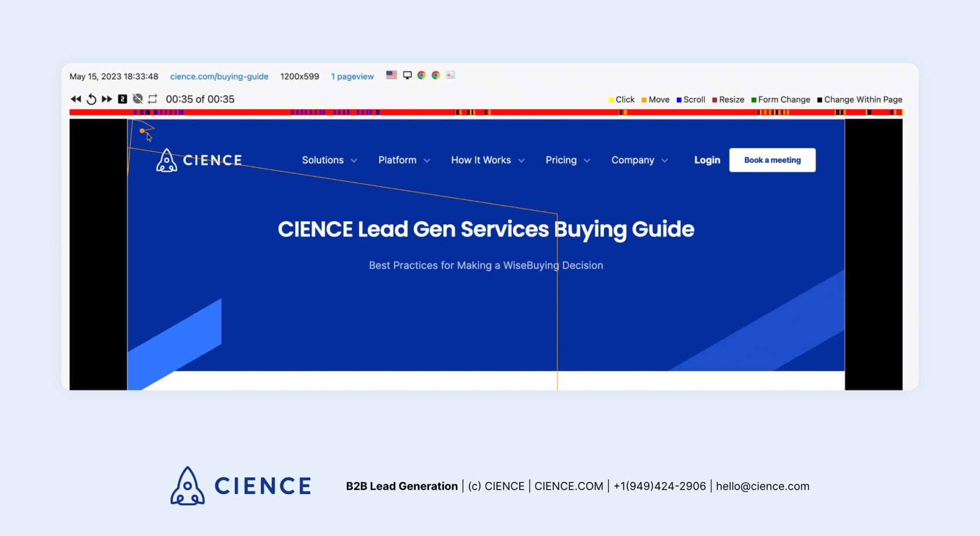Screen dimensions: 980x536
Task: Open the 1 pageview link
Action: [x=352, y=76]
